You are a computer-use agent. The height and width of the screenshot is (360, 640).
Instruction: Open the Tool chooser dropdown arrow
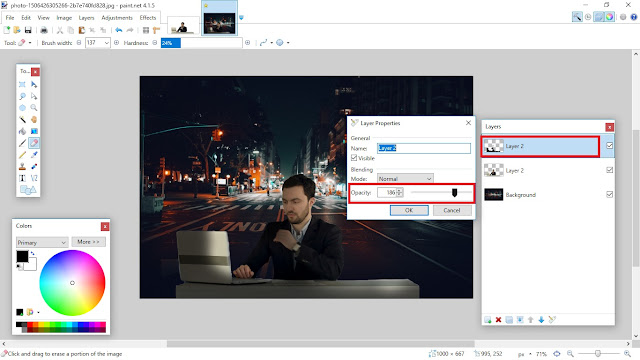pos(30,43)
